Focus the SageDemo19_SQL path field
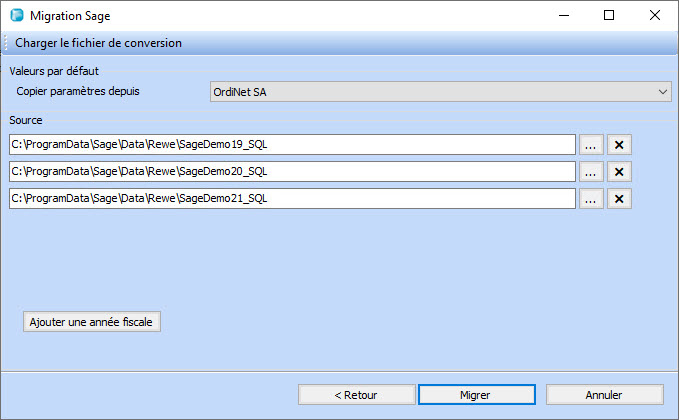The height and width of the screenshot is (420, 679). pyautogui.click(x=292, y=145)
